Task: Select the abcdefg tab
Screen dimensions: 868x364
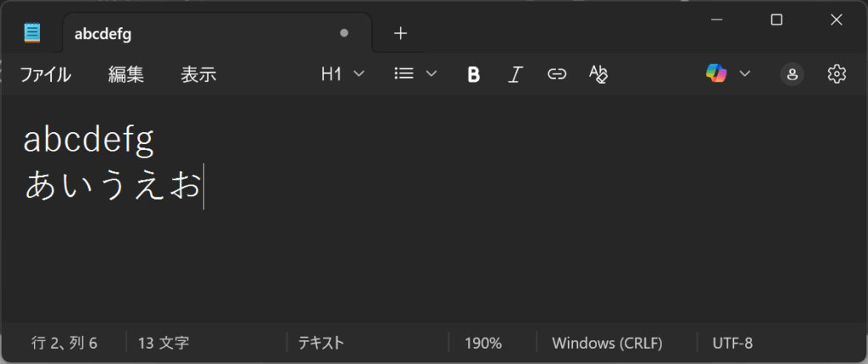Action: (x=170, y=34)
